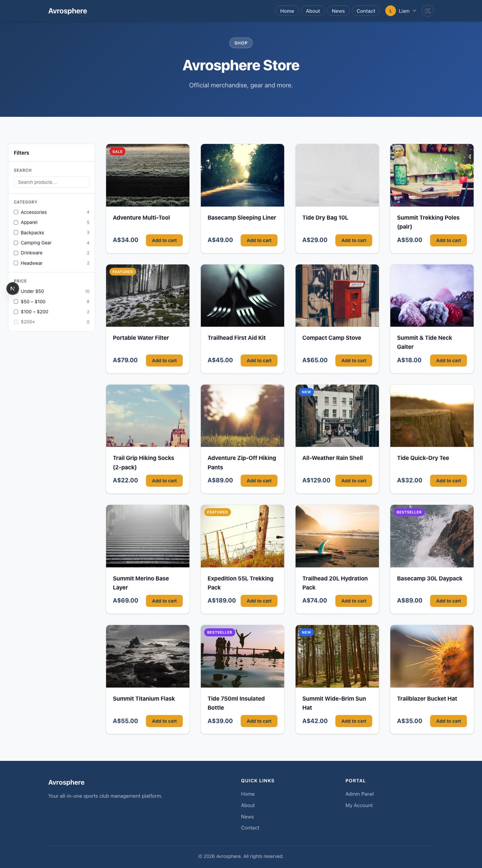The width and height of the screenshot is (482, 868).
Task: Open the News nav item
Action: tap(338, 11)
